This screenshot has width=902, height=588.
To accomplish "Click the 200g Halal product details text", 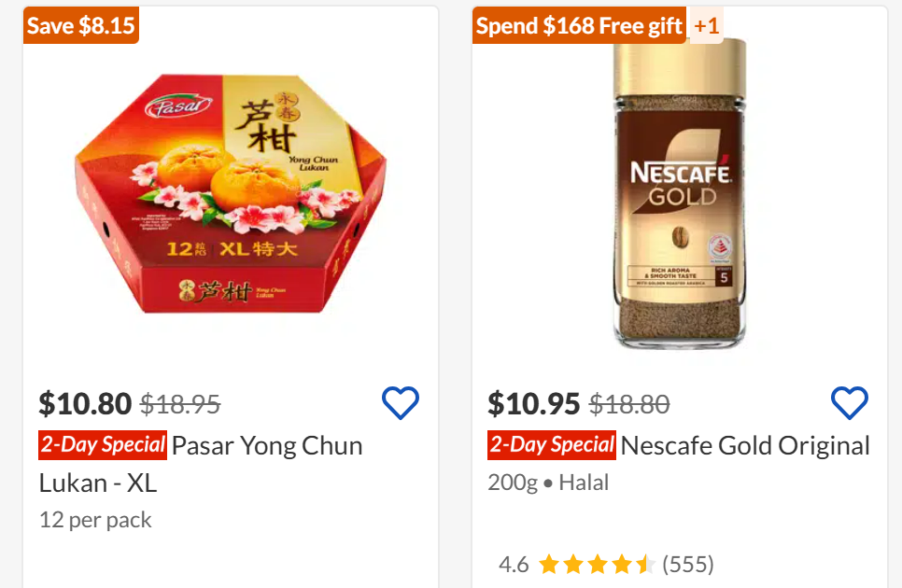I will click(x=548, y=483).
